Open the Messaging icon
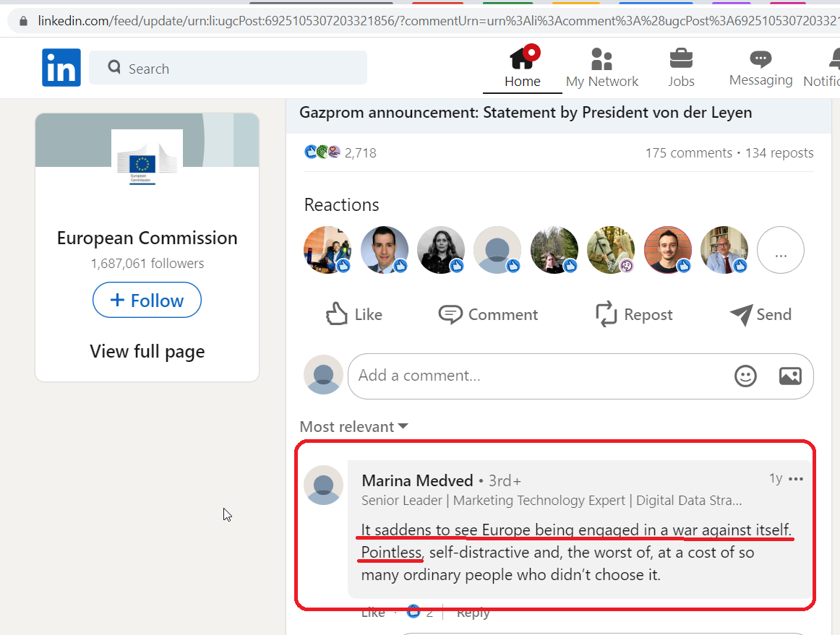Screen dimensions: 840x635 pos(760,59)
